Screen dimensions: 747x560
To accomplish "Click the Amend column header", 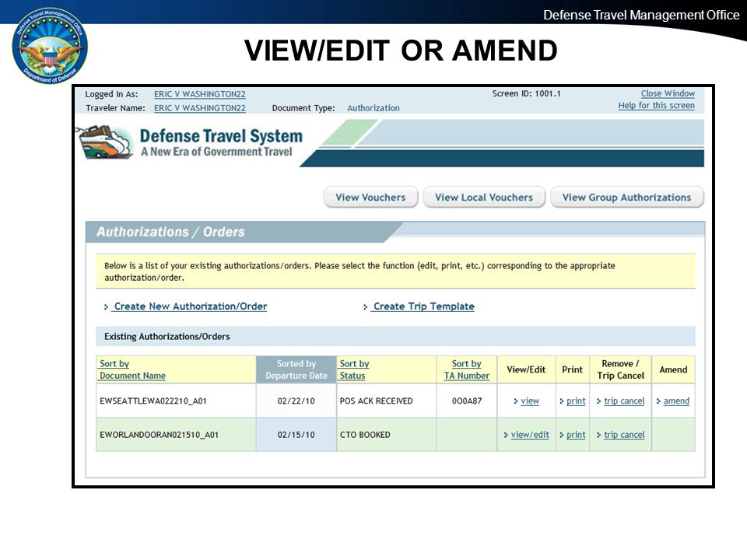I will tap(673, 369).
